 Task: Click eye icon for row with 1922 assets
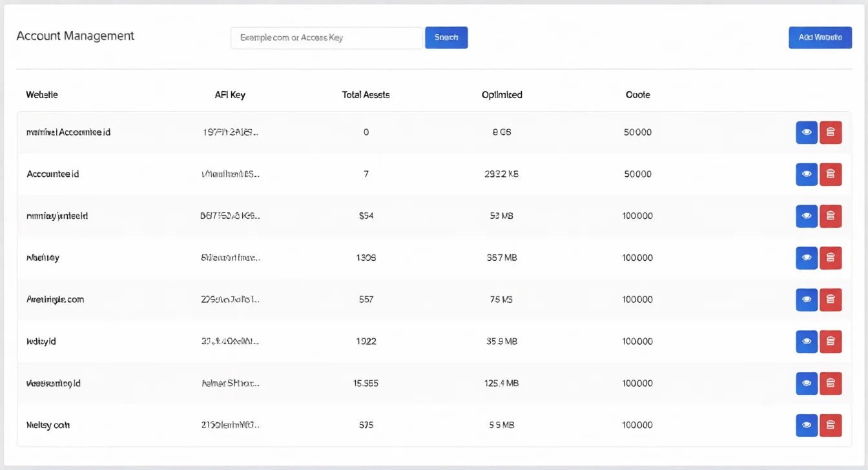pos(806,342)
